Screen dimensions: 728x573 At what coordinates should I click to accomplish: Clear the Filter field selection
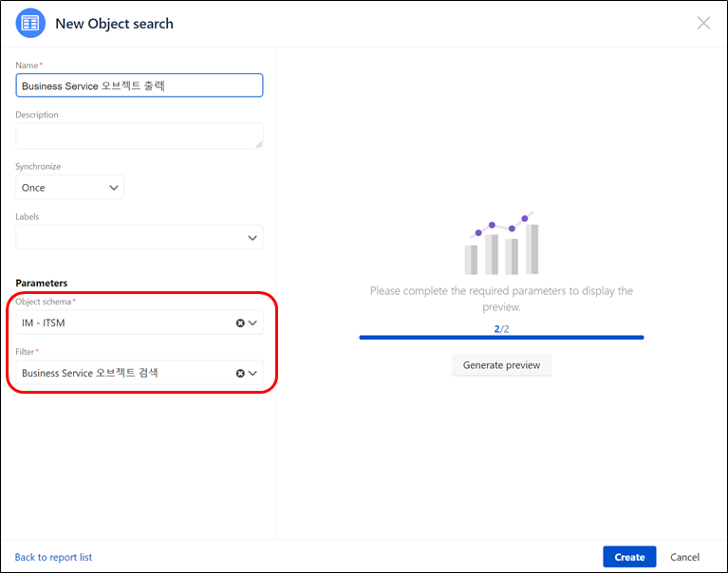click(x=240, y=373)
